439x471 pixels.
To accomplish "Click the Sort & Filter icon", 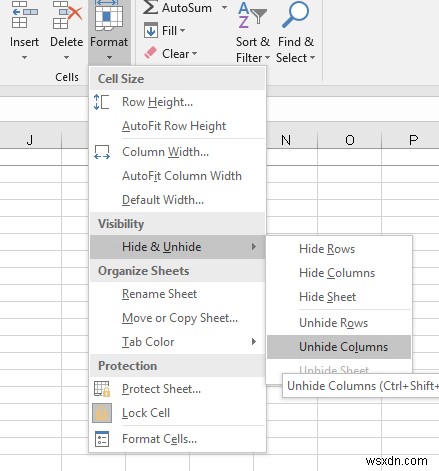I will point(252,15).
